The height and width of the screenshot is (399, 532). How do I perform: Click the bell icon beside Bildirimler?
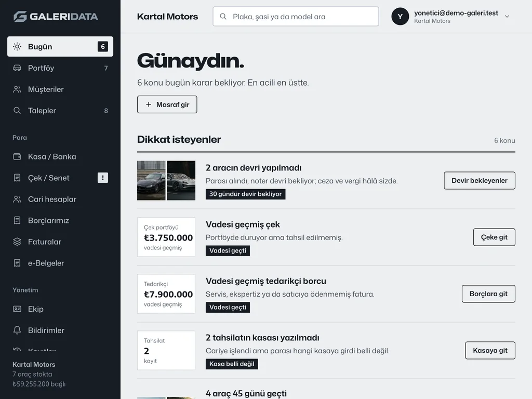coord(17,330)
